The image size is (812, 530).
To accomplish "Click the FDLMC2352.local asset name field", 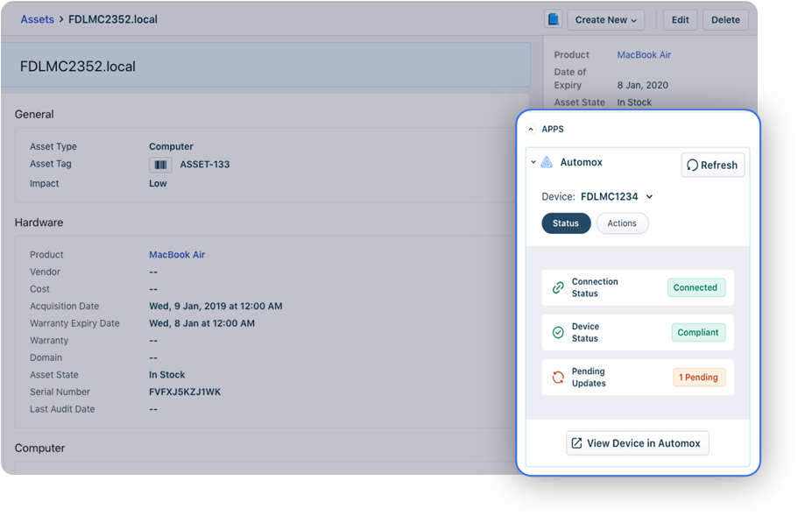I will click(263, 64).
